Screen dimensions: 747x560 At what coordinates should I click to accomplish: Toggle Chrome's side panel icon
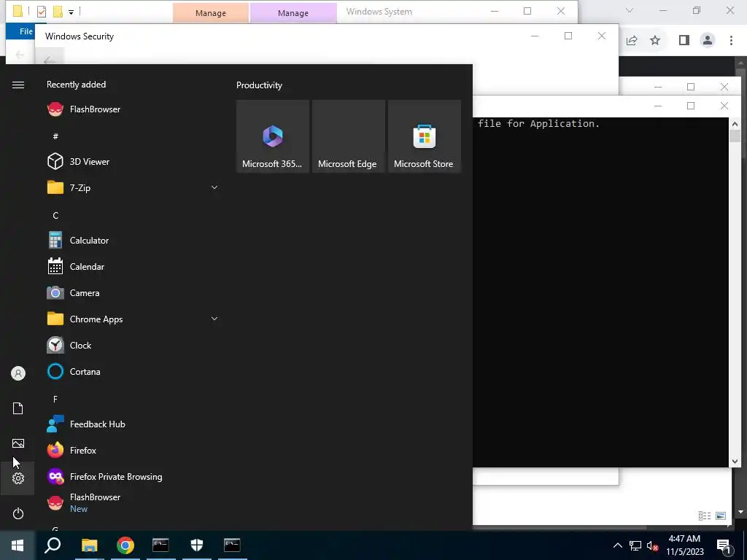coord(684,41)
